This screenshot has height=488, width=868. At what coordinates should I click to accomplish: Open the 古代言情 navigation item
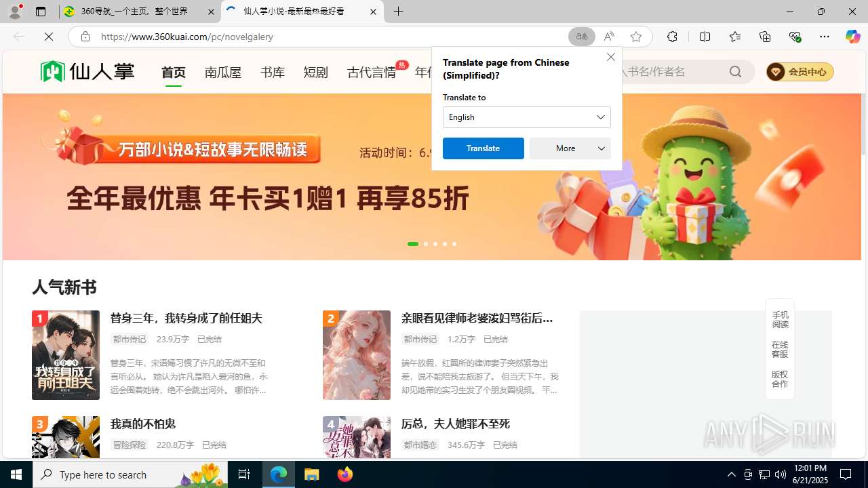pos(372,72)
